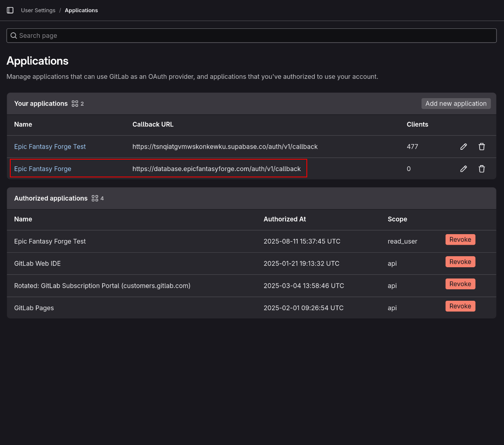Delete Epic Fantasy Forge using the trash icon
This screenshot has height=445, width=504.
coord(482,169)
